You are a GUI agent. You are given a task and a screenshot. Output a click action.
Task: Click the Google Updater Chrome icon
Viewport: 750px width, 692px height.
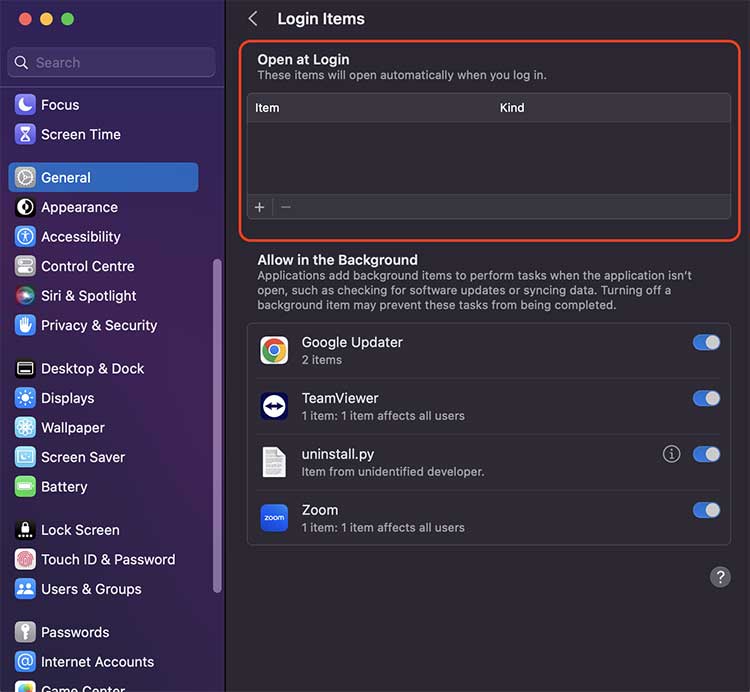(x=274, y=350)
